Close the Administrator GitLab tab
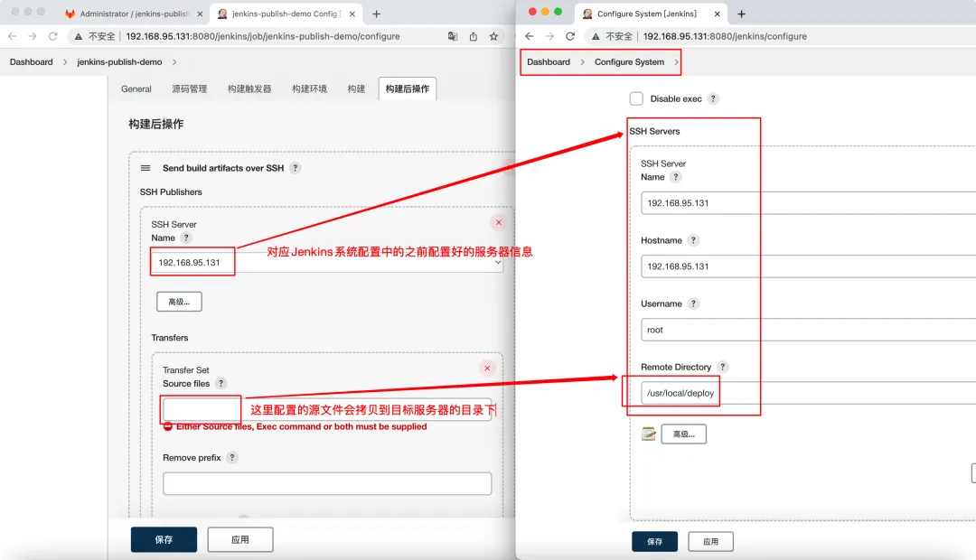976x560 pixels. [199, 14]
